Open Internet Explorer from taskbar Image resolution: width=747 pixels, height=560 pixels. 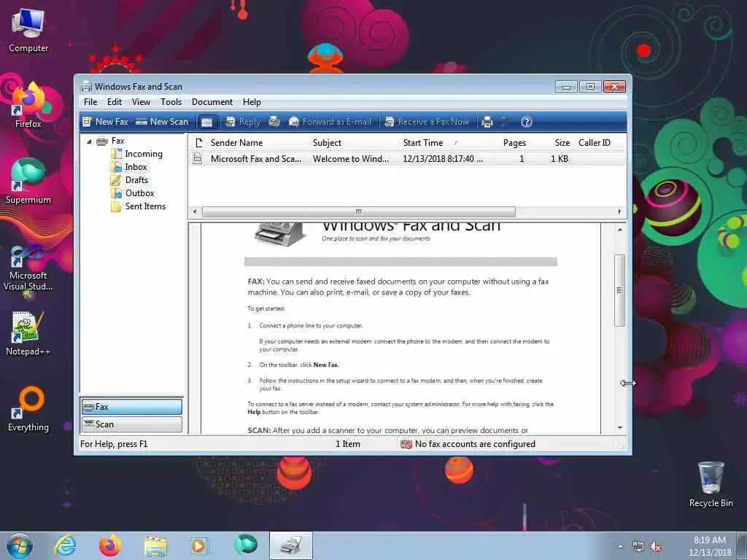coord(65,545)
